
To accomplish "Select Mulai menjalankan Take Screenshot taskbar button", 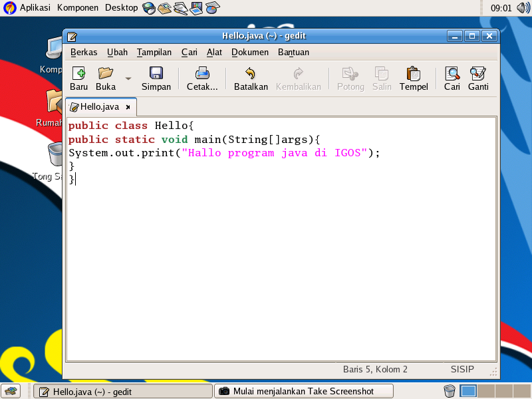I will coord(304,392).
